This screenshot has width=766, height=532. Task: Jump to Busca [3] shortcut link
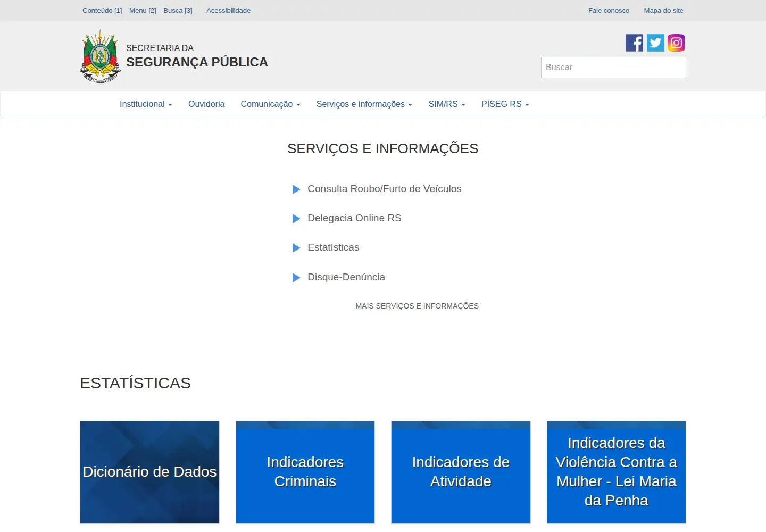[x=178, y=11]
